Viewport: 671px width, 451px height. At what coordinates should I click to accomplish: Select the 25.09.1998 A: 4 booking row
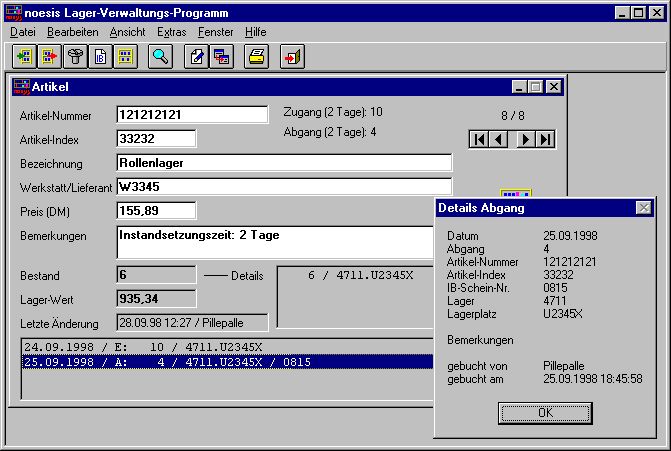point(228,362)
